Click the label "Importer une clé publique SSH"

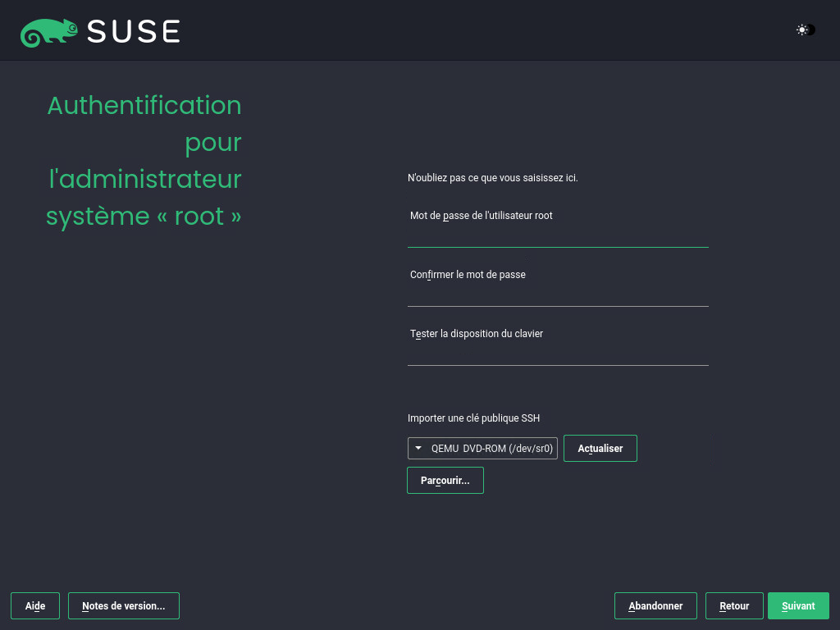(x=473, y=418)
